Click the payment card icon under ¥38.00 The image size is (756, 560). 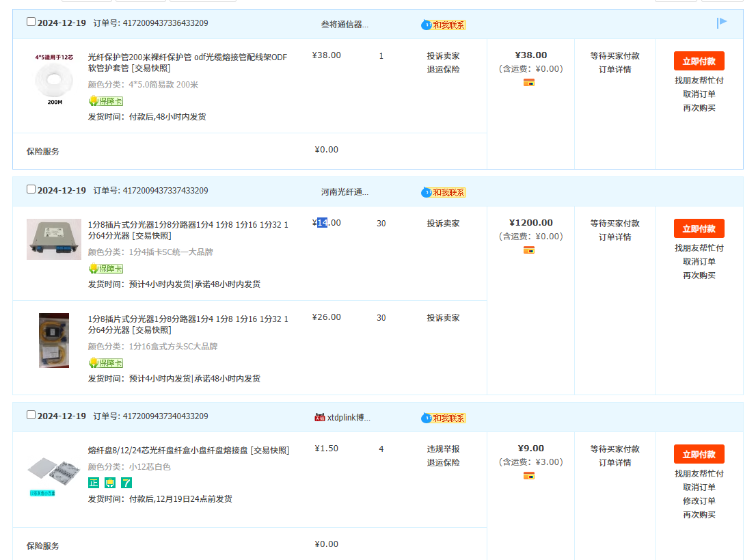[528, 83]
